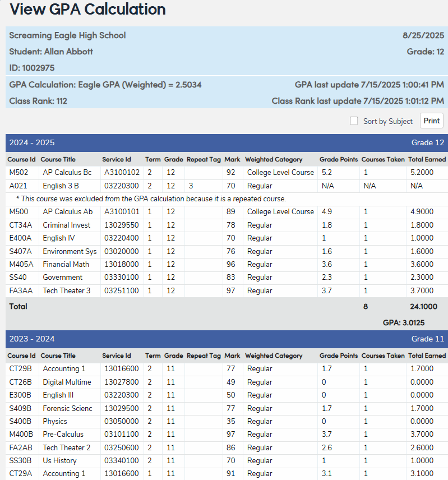This screenshot has width=448, height=480.
Task: Select the 2023 - 2024 section header
Action: tap(227, 339)
